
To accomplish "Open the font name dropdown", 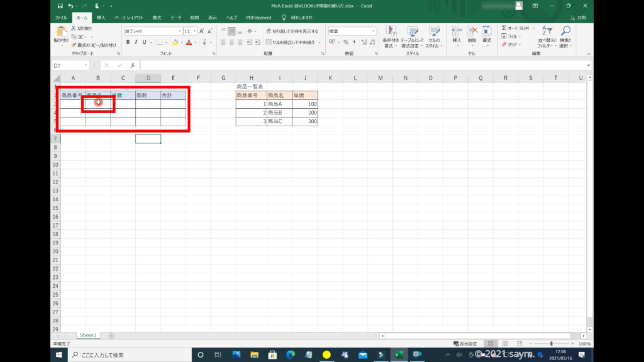I will click(x=179, y=31).
